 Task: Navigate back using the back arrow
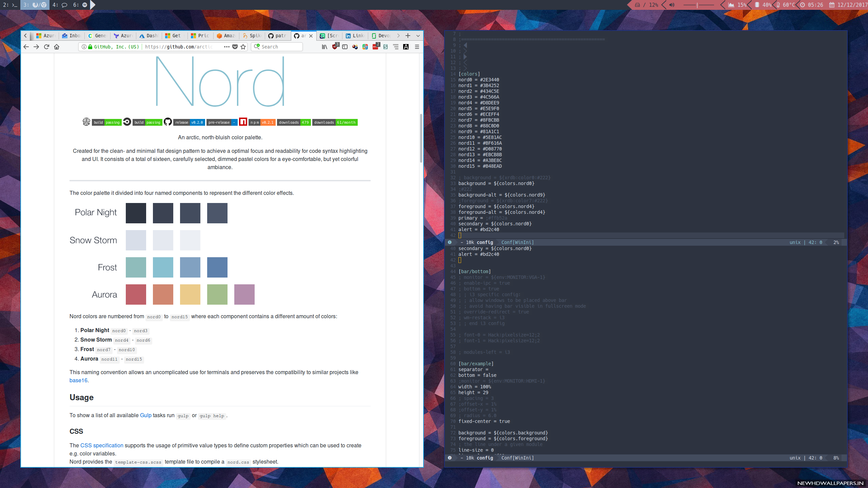[26, 47]
